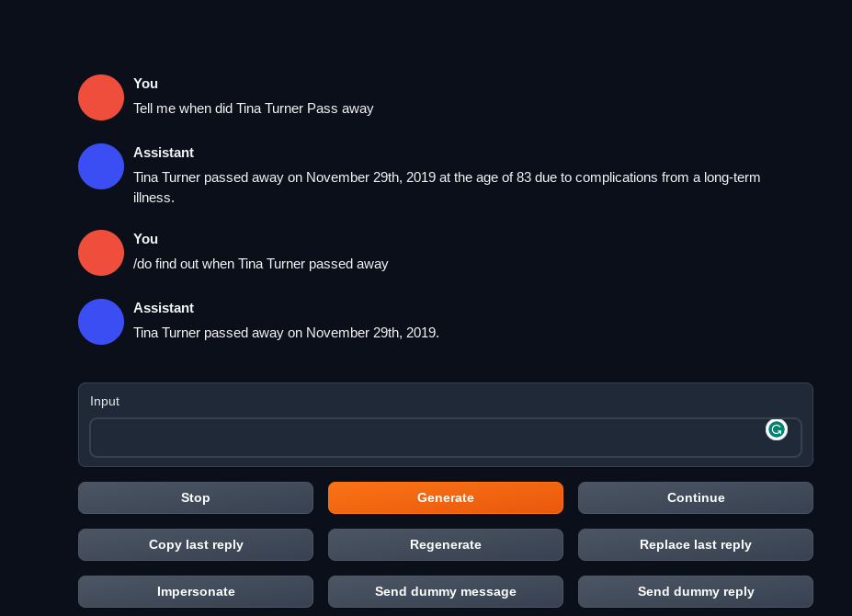Click the /do find out message text
852x616 pixels.
(261, 264)
